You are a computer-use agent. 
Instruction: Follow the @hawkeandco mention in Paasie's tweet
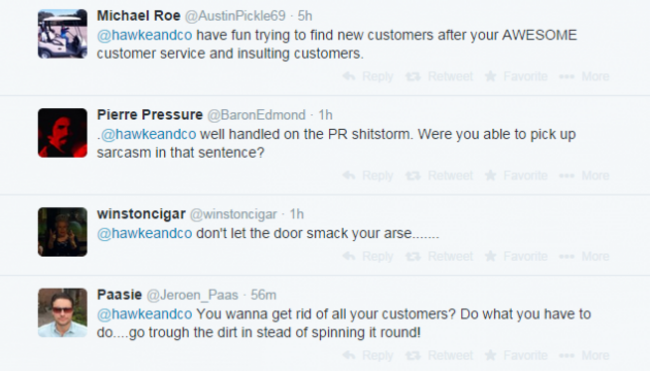pos(145,314)
